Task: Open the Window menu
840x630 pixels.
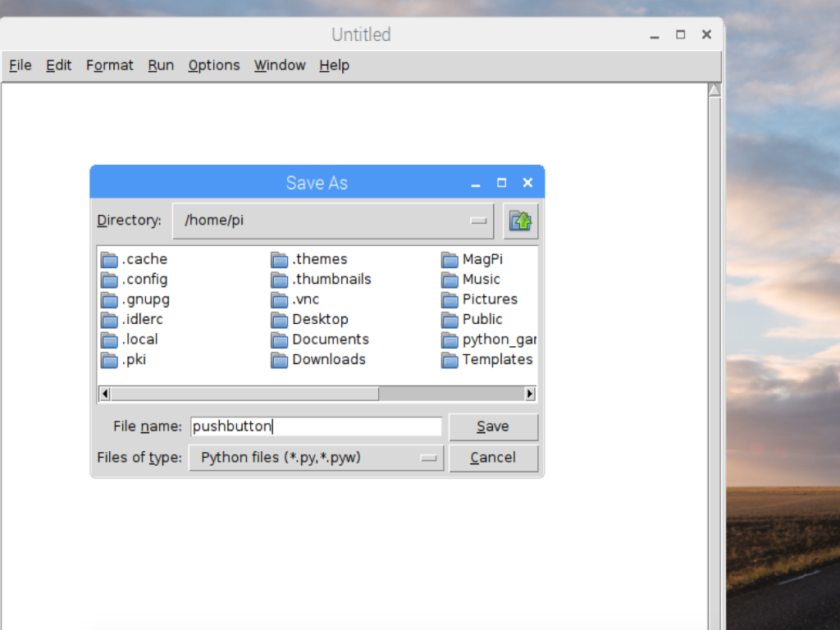Action: click(280, 66)
